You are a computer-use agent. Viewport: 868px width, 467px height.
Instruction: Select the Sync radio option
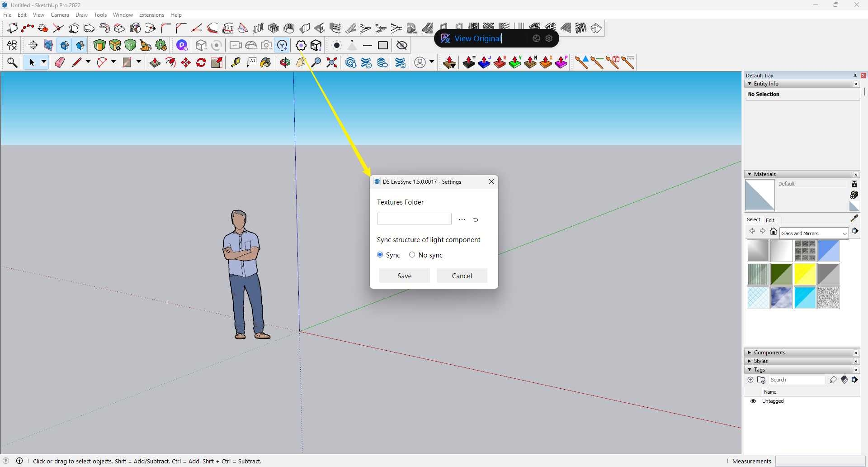pos(380,255)
